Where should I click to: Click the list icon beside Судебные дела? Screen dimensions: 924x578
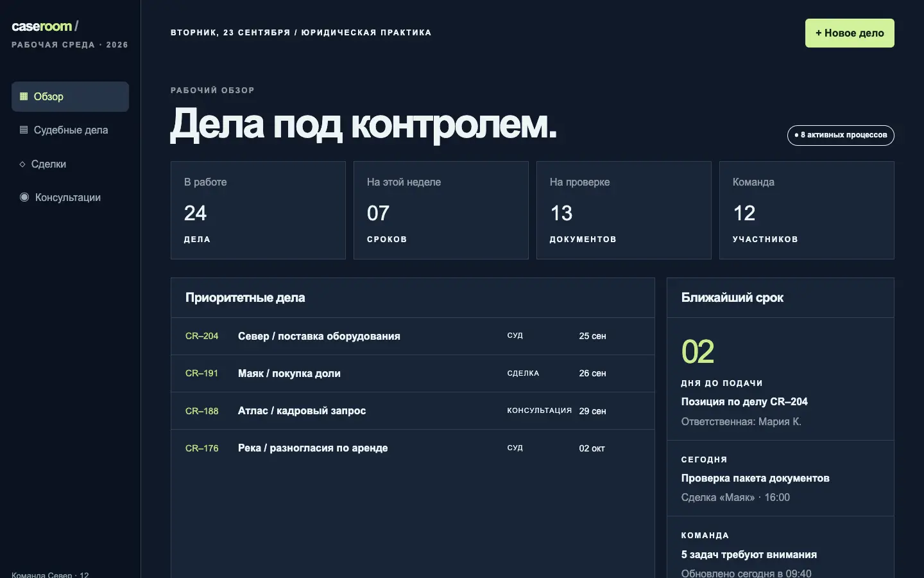[x=24, y=130]
